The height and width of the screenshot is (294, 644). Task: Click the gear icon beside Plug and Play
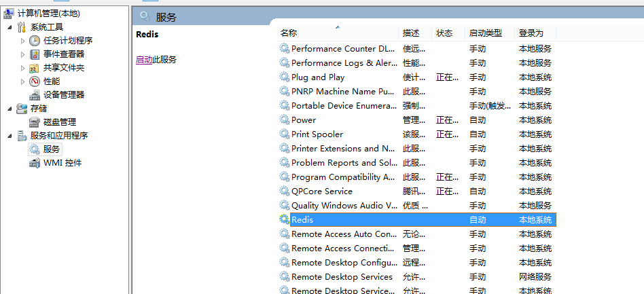pyautogui.click(x=284, y=77)
